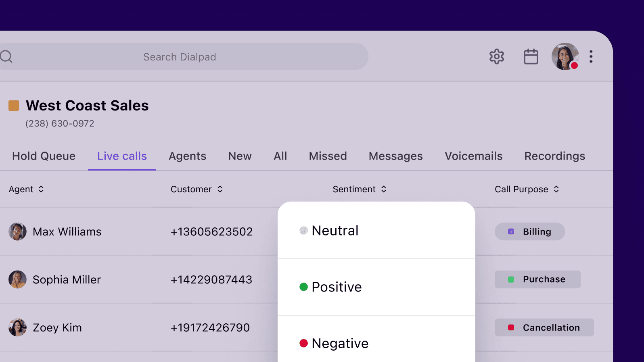Click customer number +14229087443

[211, 280]
